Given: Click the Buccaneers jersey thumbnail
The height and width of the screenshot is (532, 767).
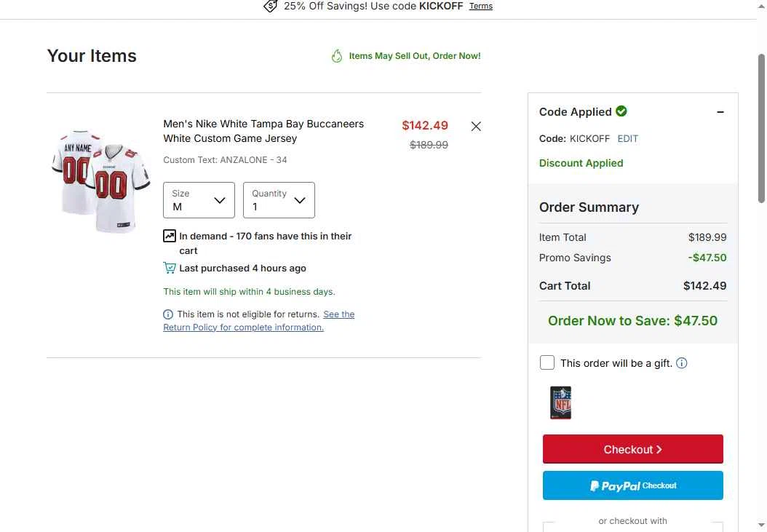Looking at the screenshot, I should pos(100,181).
